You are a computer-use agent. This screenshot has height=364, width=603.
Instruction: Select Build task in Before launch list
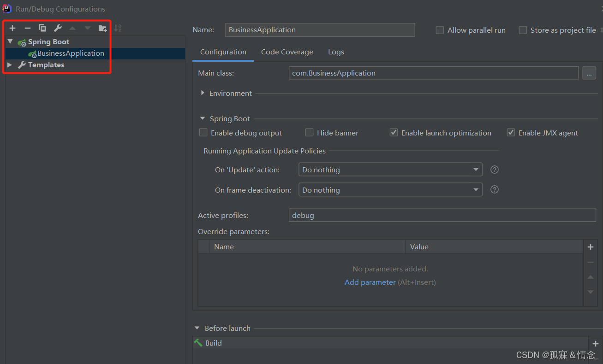click(x=390, y=343)
